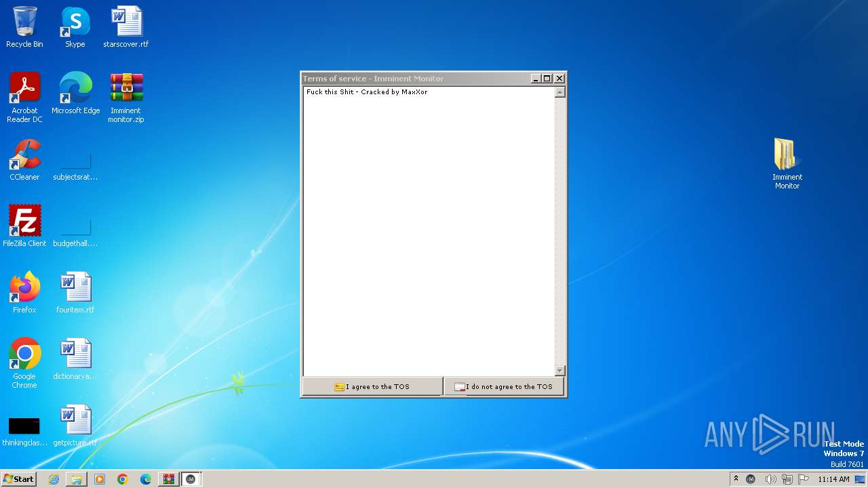This screenshot has height=488, width=868.
Task: Select the Recycle Bin desktop icon
Action: point(24,28)
